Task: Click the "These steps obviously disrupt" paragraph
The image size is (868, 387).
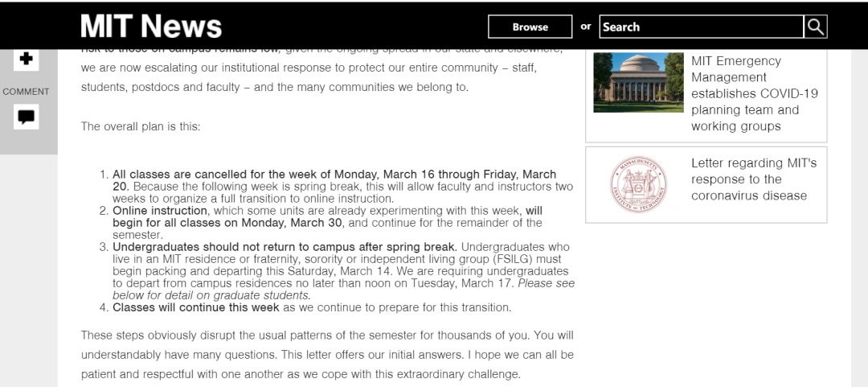Action: point(327,354)
